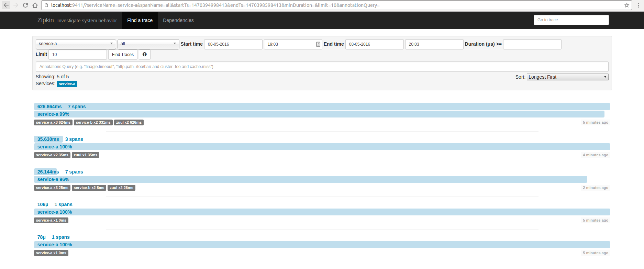Click the browser reload icon
This screenshot has height=269, width=644.
[x=25, y=5]
